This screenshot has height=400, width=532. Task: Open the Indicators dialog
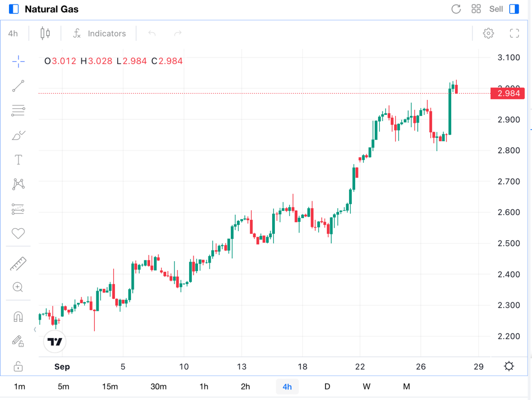click(100, 33)
